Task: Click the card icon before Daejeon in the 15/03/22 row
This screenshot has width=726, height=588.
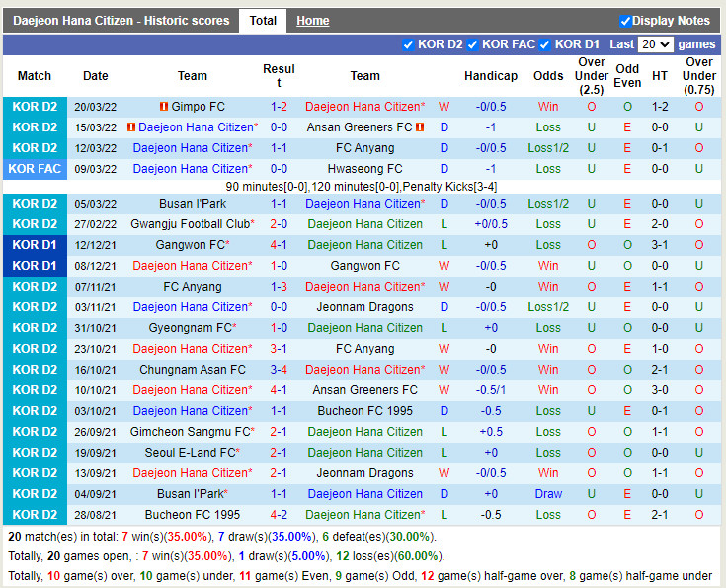Action: pyautogui.click(x=130, y=127)
